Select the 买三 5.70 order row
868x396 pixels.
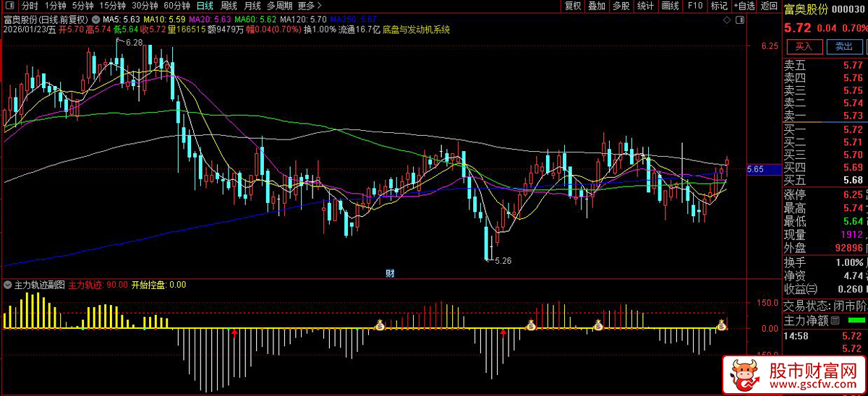point(825,155)
